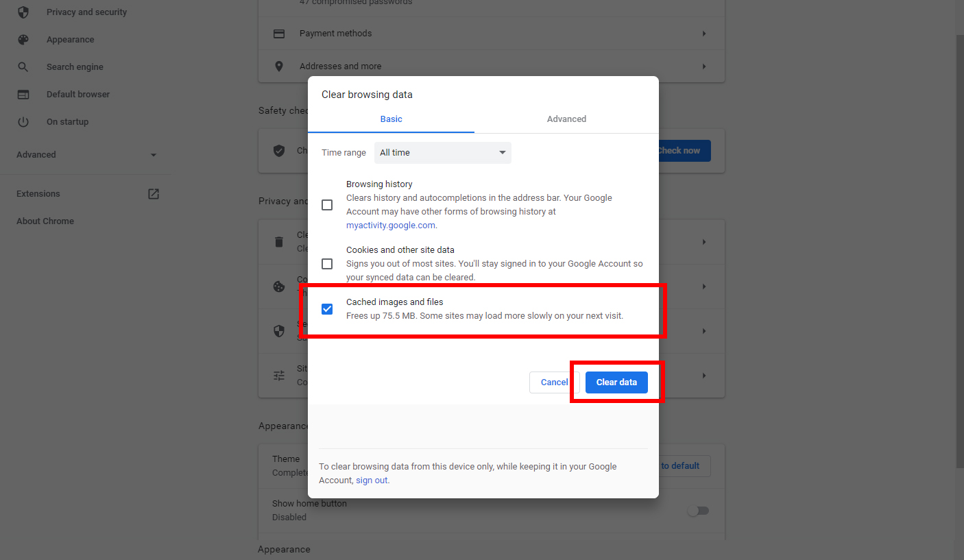This screenshot has height=560, width=964.
Task: Click the Cancel button
Action: (x=554, y=382)
